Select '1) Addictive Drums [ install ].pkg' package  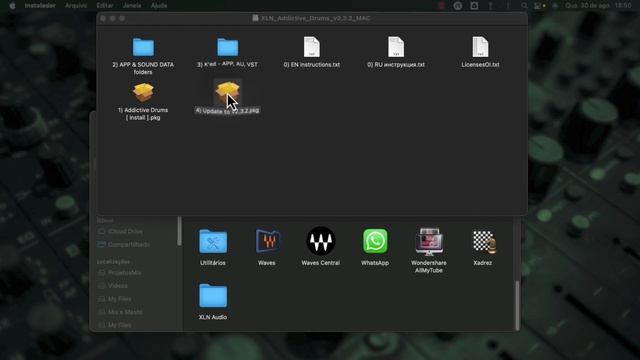pyautogui.click(x=143, y=93)
